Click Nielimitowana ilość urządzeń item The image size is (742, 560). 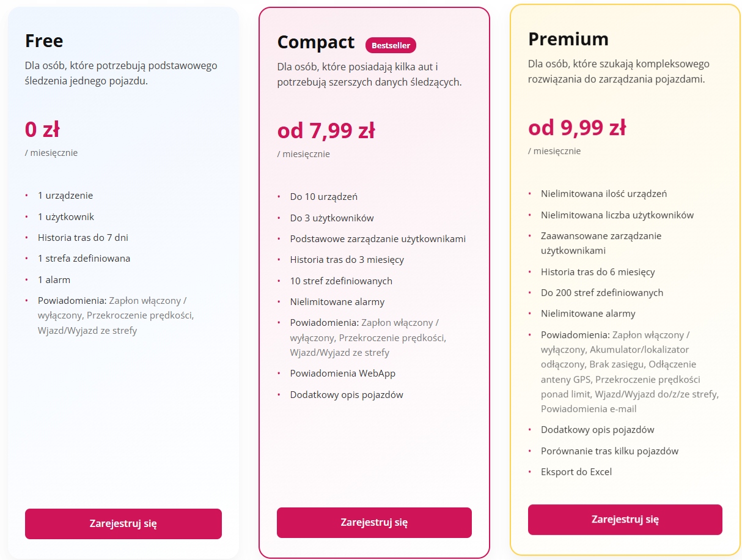coord(603,194)
